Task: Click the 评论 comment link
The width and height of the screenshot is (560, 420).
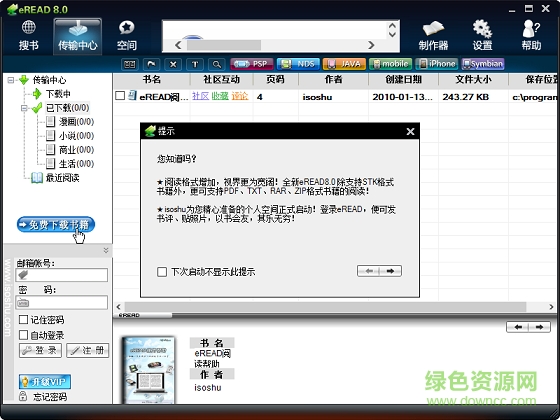Action: (x=240, y=96)
